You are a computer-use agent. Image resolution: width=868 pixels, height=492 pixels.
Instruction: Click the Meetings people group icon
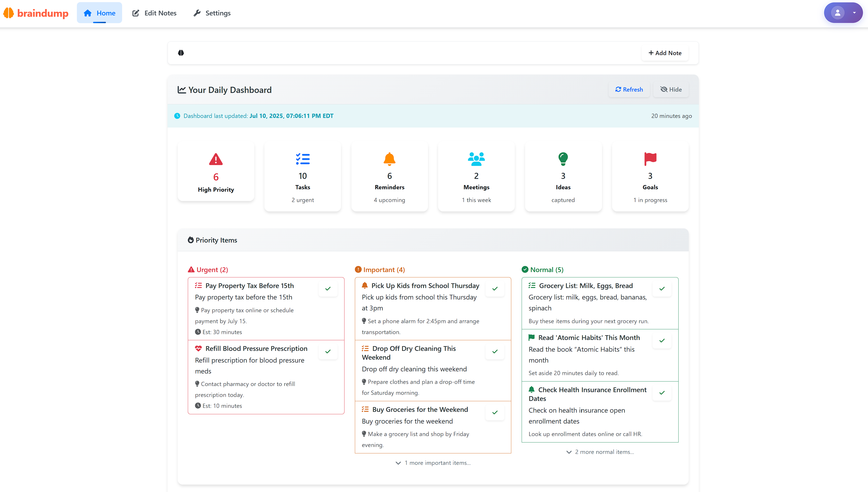click(476, 159)
